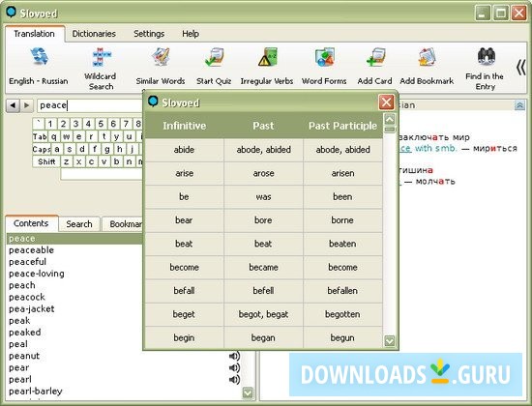This screenshot has height=406, width=532.
Task: Click the Shift key on virtual keyboard
Action: tap(46, 161)
